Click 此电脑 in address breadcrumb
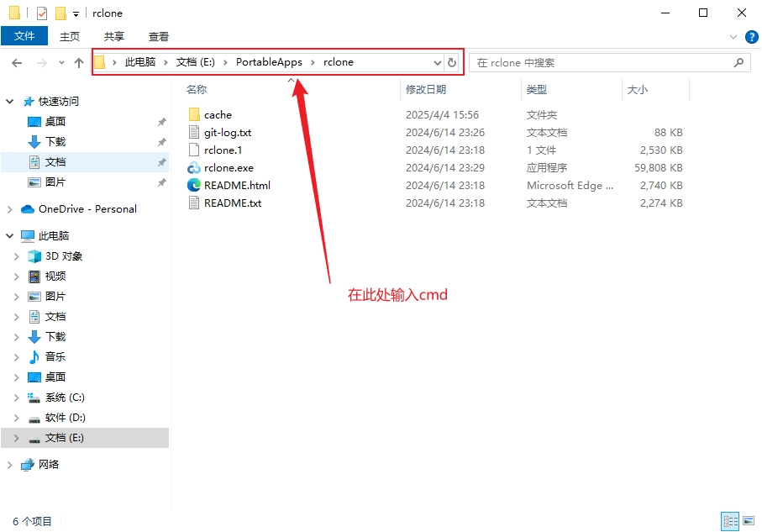762x532 pixels. tap(140, 62)
